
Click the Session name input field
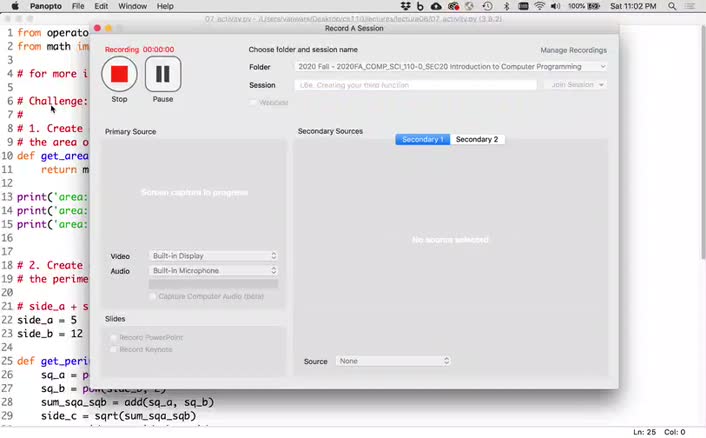pos(415,85)
